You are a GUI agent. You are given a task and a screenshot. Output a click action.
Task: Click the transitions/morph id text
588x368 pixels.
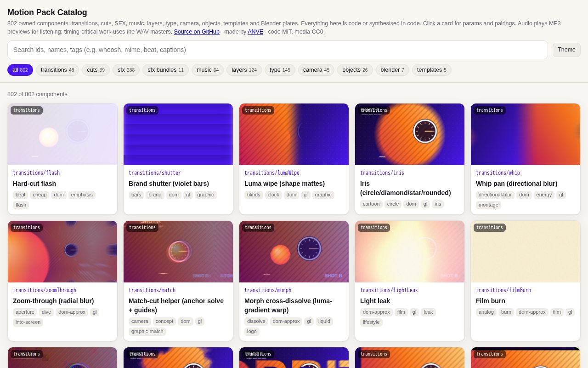click(x=268, y=290)
